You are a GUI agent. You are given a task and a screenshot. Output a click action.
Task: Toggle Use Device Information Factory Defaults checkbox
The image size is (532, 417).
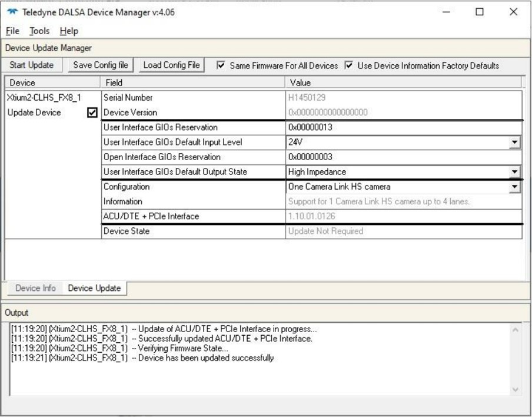click(x=349, y=65)
